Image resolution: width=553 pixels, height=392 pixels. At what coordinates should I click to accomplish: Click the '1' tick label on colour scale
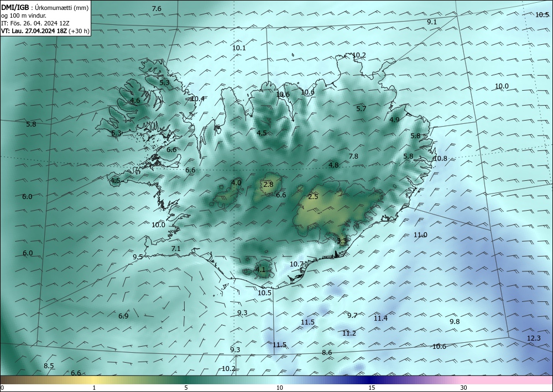pos(94,388)
